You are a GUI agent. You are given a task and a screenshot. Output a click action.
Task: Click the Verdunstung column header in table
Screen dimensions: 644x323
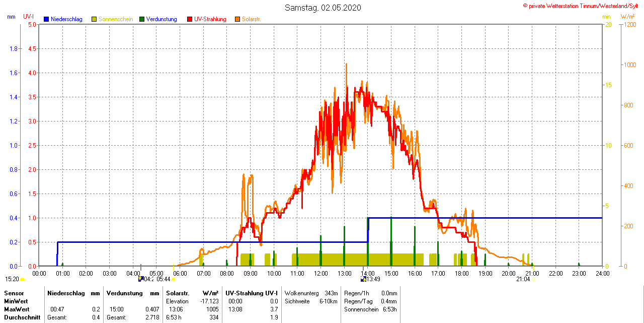(125, 293)
